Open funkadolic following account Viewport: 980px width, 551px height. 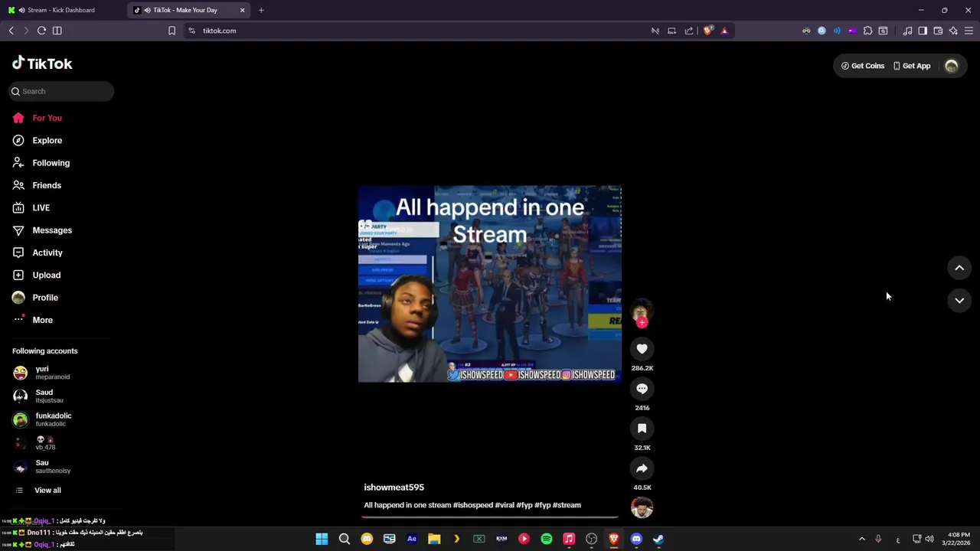point(43,419)
